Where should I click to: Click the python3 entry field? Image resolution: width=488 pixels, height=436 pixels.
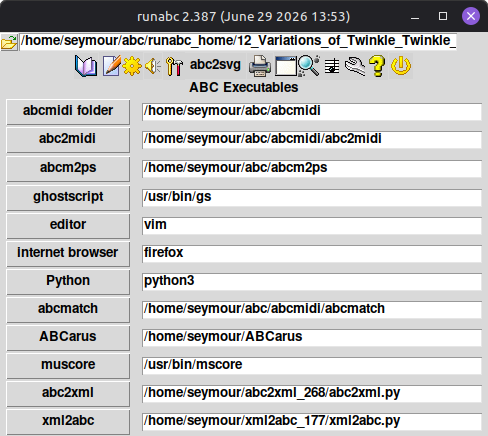pyautogui.click(x=312, y=282)
